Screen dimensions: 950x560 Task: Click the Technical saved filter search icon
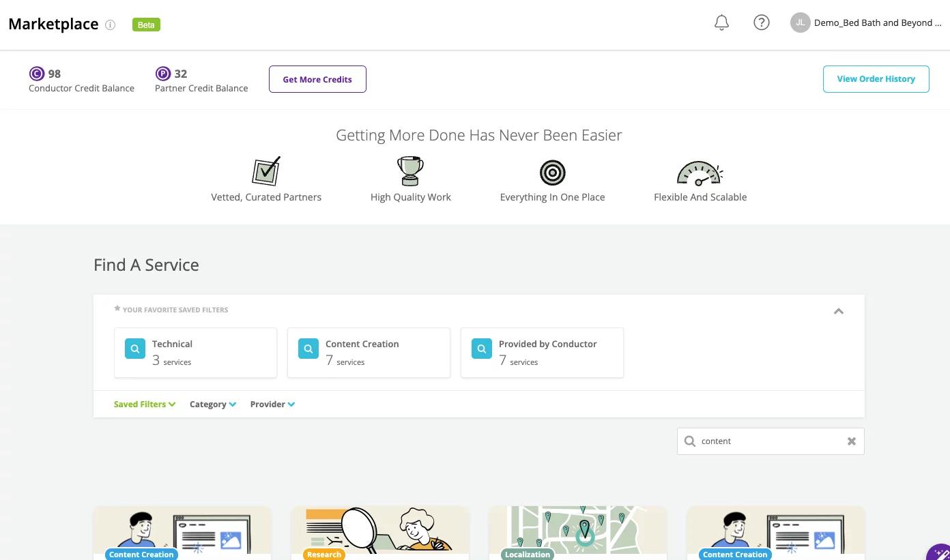[135, 349]
